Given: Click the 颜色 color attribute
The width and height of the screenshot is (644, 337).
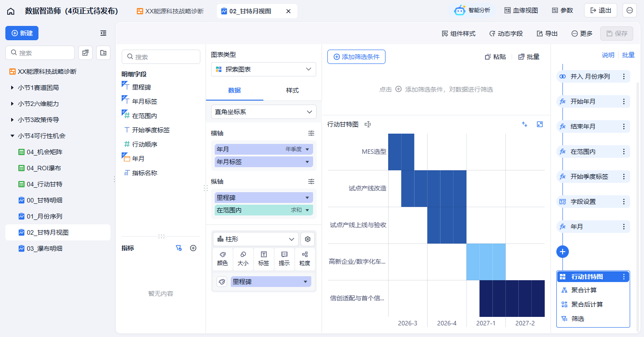Looking at the screenshot, I should click(x=222, y=259).
